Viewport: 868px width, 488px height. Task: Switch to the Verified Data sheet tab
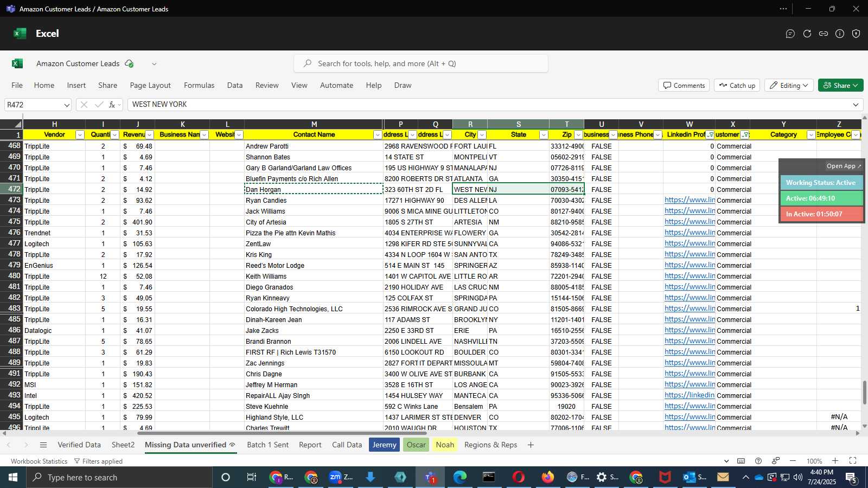pyautogui.click(x=79, y=445)
